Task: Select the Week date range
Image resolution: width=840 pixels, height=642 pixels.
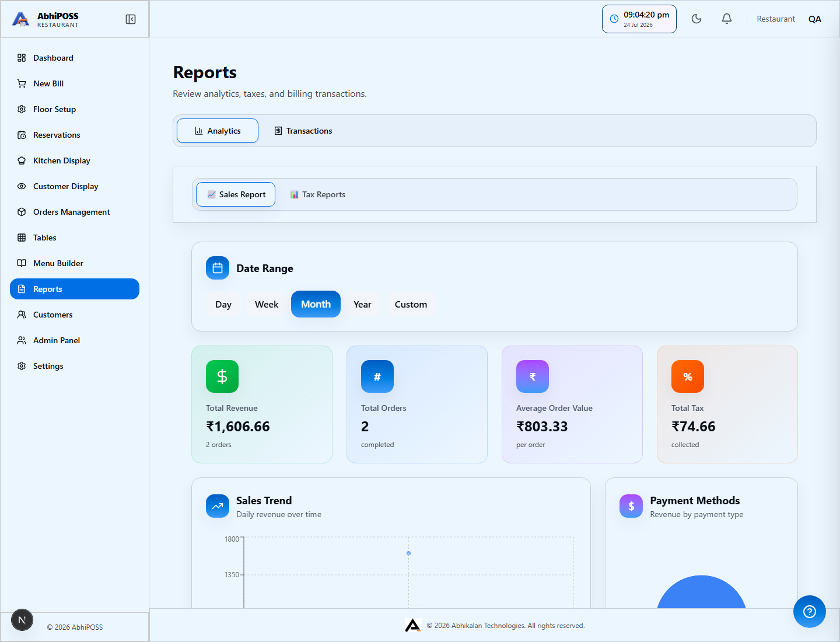Action: pyautogui.click(x=267, y=304)
